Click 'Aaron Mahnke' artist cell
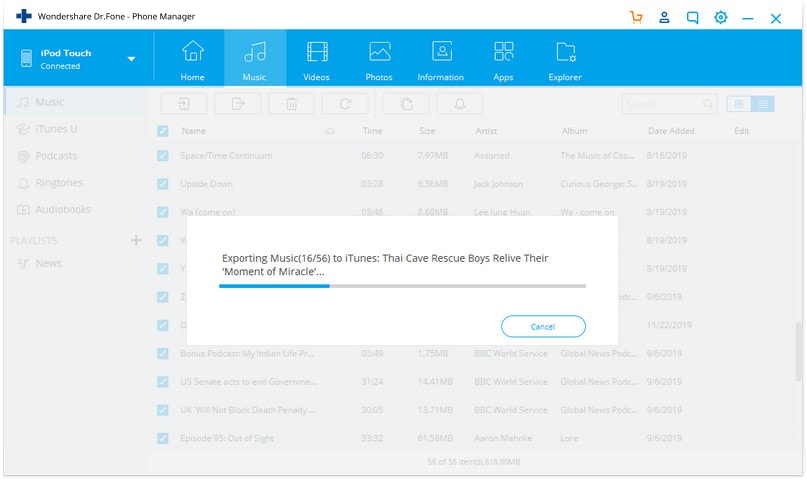The width and height of the screenshot is (807, 480). click(x=503, y=438)
